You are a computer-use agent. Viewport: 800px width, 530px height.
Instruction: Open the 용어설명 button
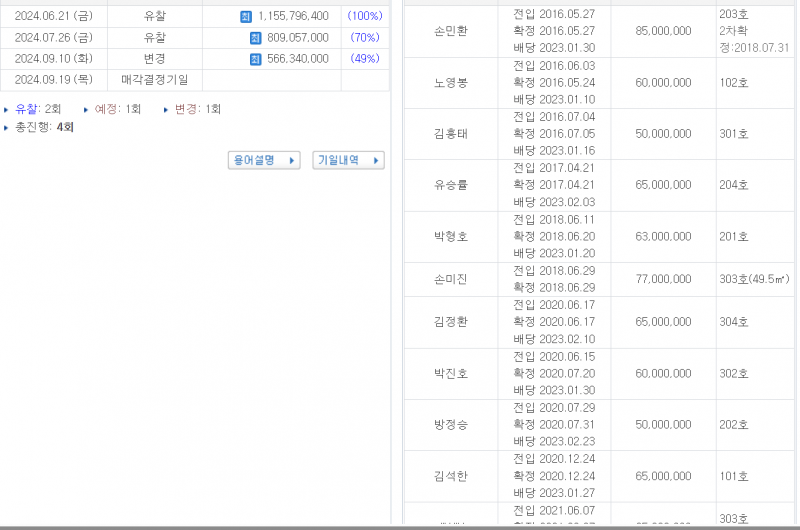264,160
